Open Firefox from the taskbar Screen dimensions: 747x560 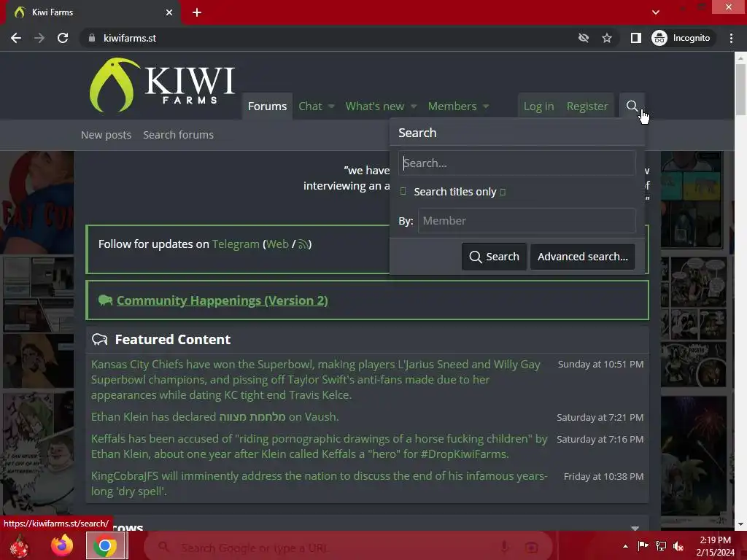click(x=62, y=545)
